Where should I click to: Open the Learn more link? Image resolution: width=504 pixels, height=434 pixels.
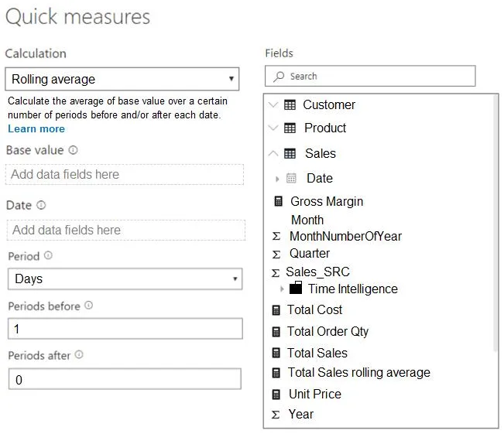click(x=36, y=128)
